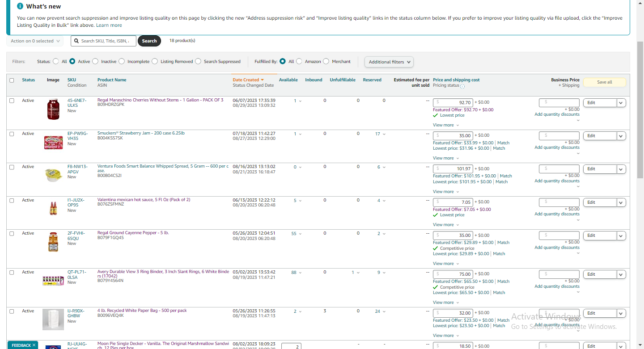Click the SKU link 'EP-PW9G-VH35'
The height and width of the screenshot is (349, 644).
click(x=77, y=136)
